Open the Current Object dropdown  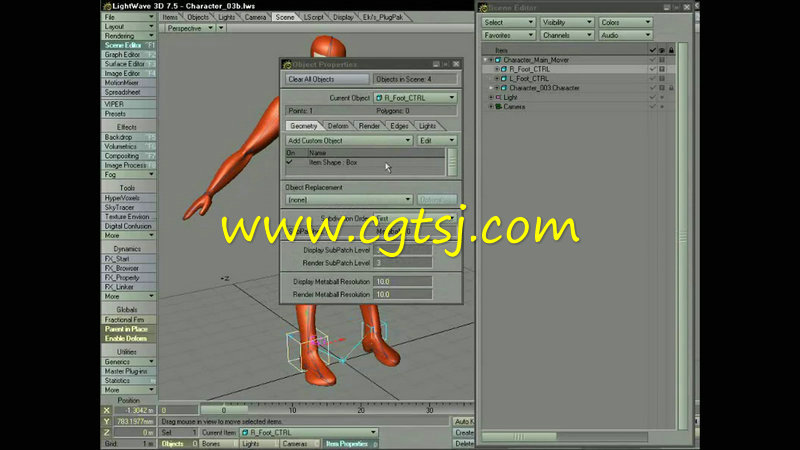[x=415, y=98]
